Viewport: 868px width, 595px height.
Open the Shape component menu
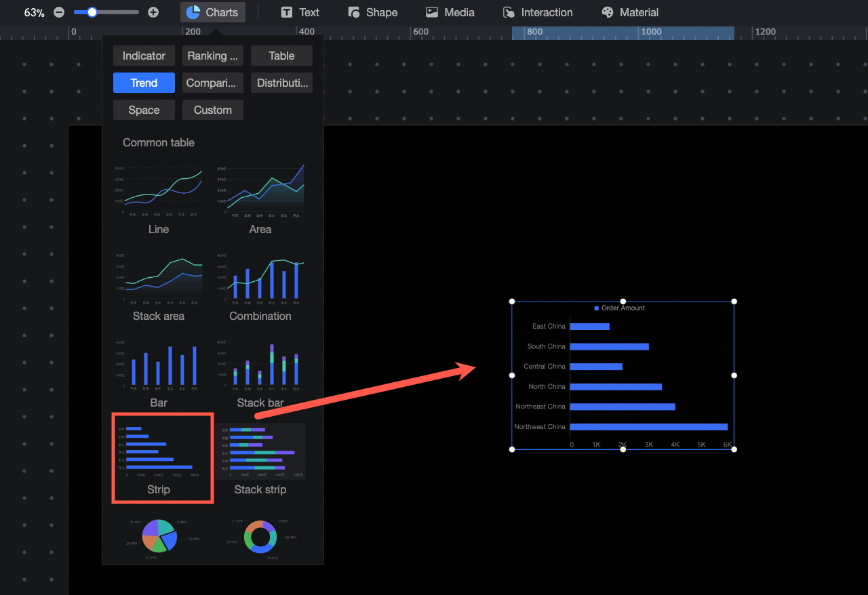[x=373, y=12]
